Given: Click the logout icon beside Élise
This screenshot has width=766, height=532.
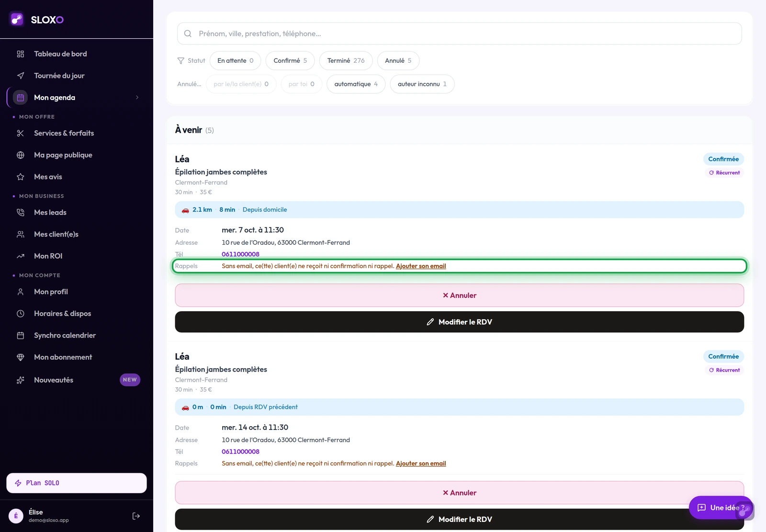Looking at the screenshot, I should click(x=136, y=516).
